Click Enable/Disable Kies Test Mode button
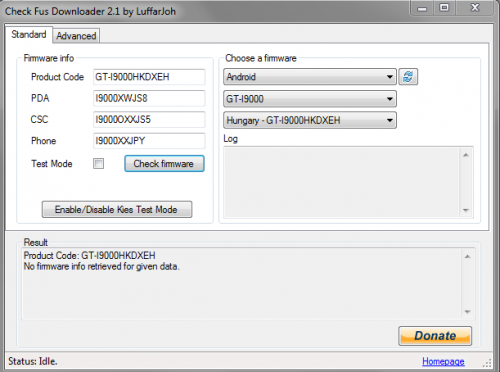Viewport: 500px width, 372px height. 117,209
